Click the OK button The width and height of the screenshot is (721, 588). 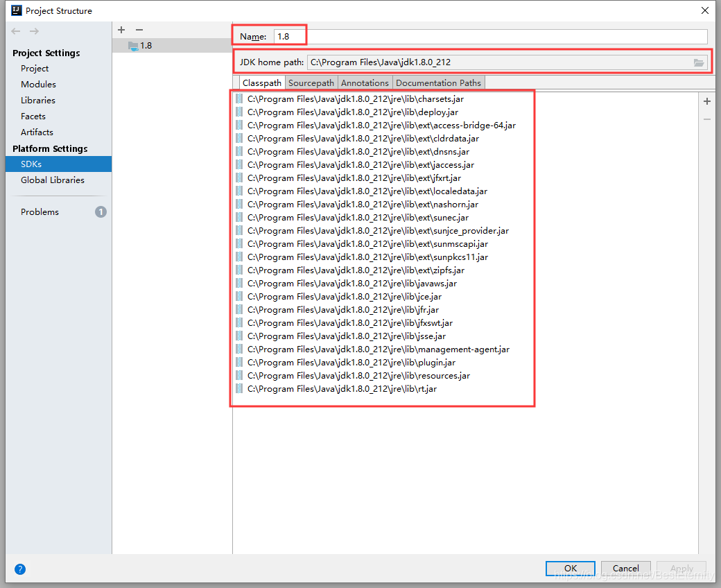(570, 568)
